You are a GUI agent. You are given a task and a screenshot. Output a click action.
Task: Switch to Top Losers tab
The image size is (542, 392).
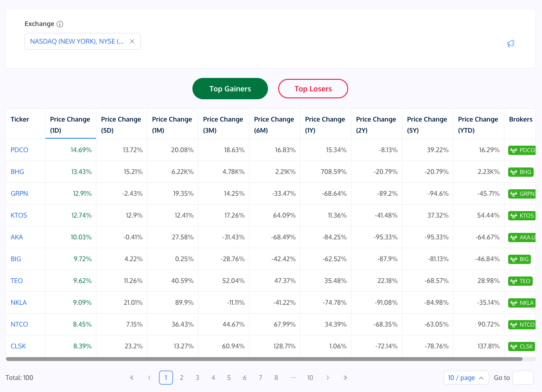pos(313,89)
